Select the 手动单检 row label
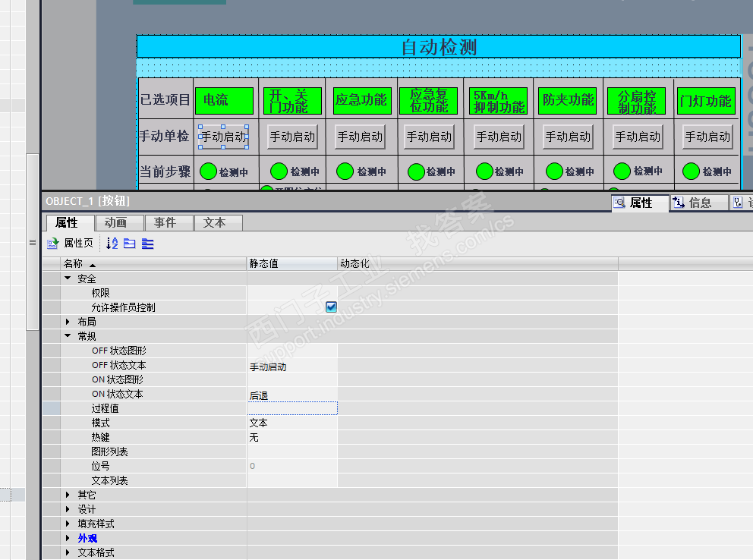Image resolution: width=753 pixels, height=560 pixels. (164, 136)
